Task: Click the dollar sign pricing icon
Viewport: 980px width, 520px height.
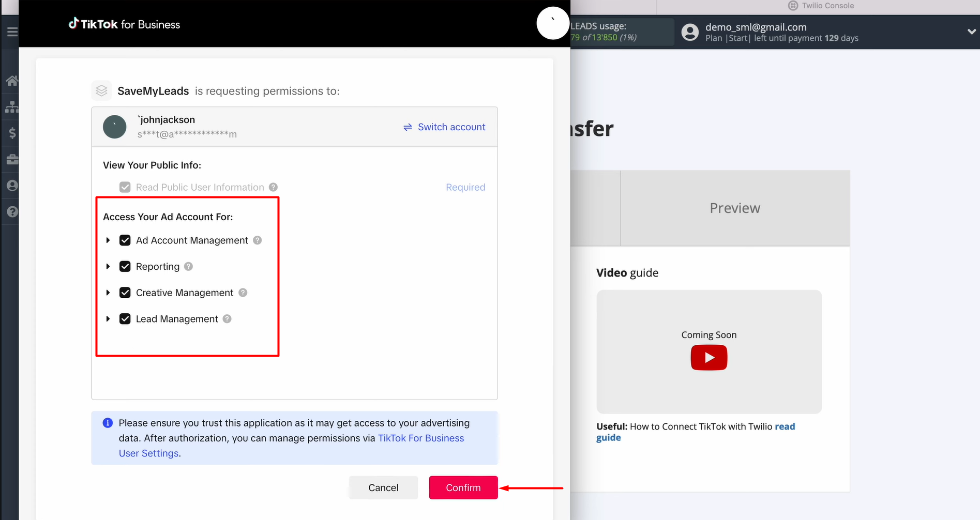Action: pyautogui.click(x=11, y=133)
